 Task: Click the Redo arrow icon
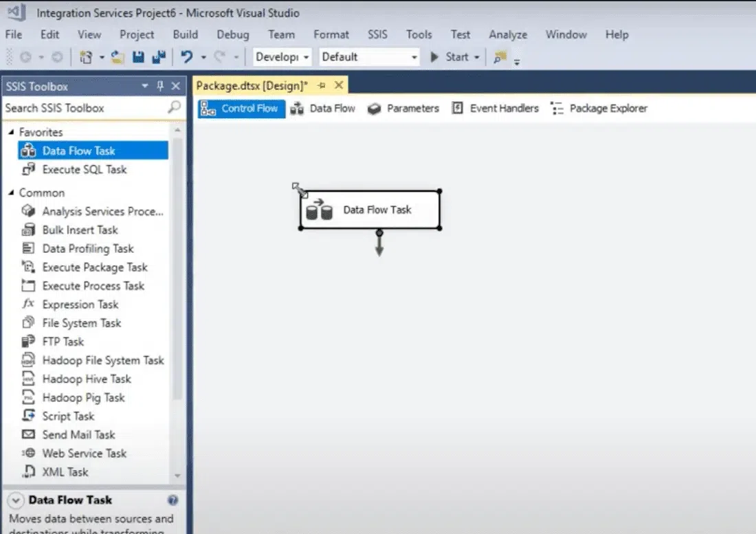pos(220,57)
